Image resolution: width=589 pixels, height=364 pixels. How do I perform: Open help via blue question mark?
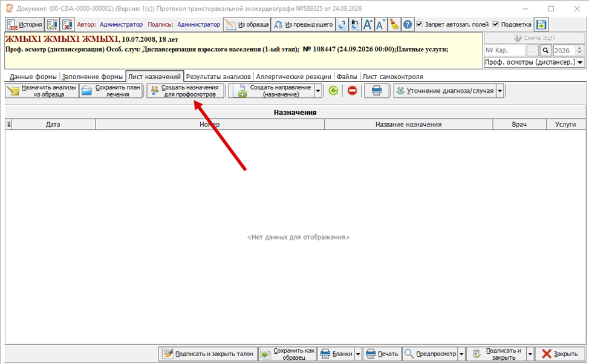407,25
